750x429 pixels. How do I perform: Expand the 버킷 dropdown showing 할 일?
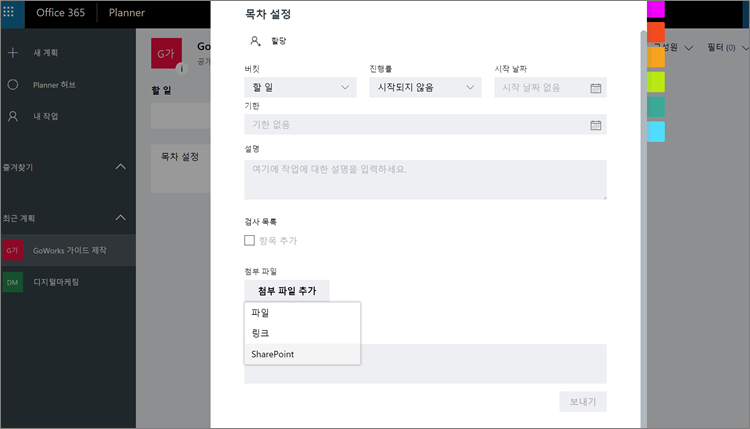click(x=300, y=88)
